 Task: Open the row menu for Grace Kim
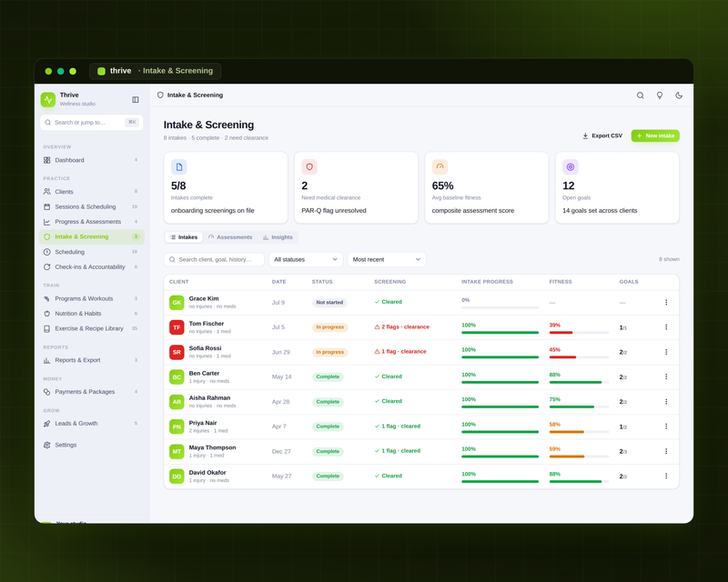666,302
